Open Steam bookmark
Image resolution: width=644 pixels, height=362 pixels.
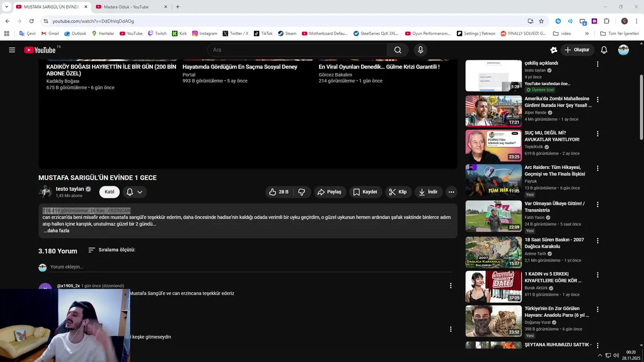point(287,34)
